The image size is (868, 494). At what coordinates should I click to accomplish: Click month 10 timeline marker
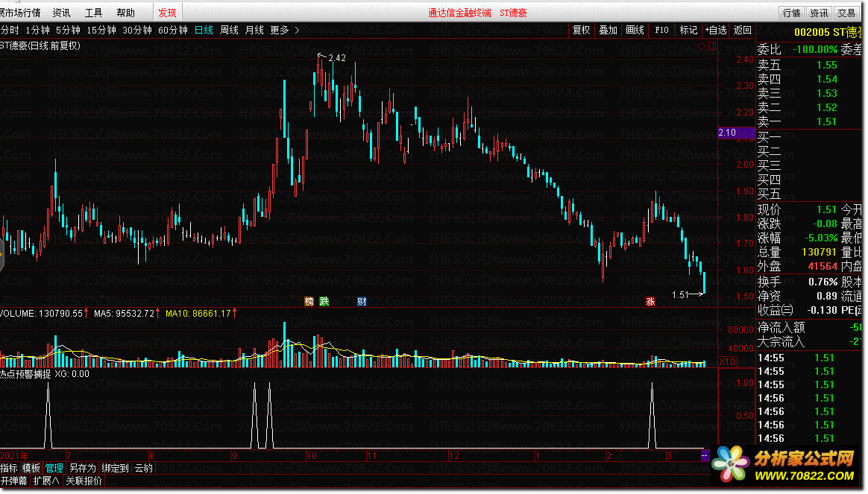click(312, 456)
